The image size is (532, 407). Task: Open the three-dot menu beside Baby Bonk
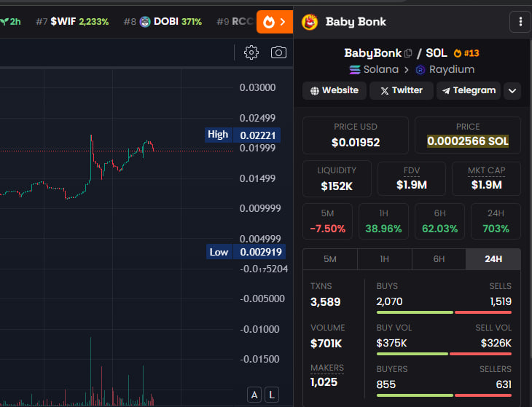pos(520,22)
